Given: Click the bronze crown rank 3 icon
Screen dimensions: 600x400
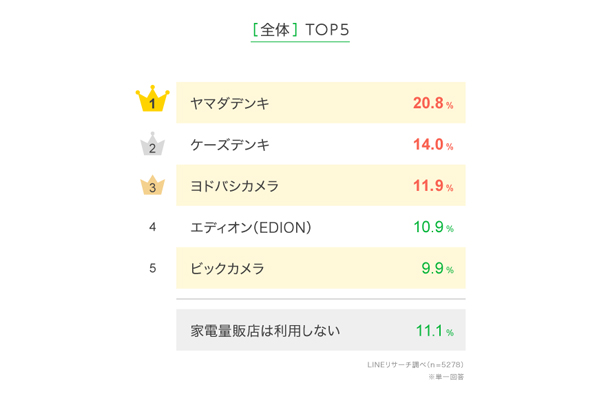Looking at the screenshot, I should 152,185.
